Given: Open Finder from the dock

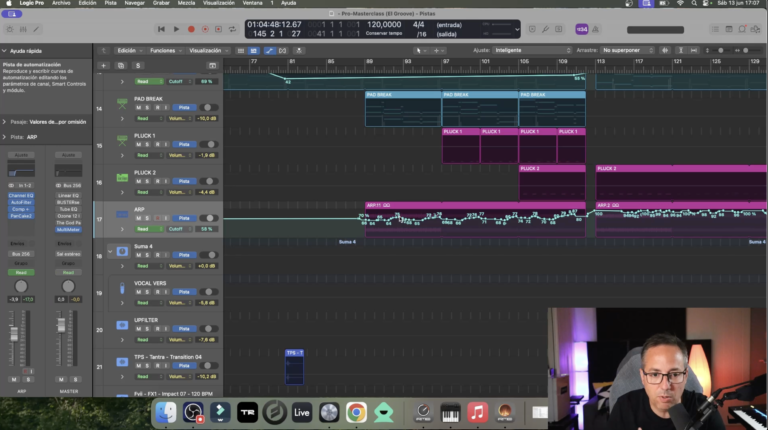Looking at the screenshot, I should pos(166,412).
